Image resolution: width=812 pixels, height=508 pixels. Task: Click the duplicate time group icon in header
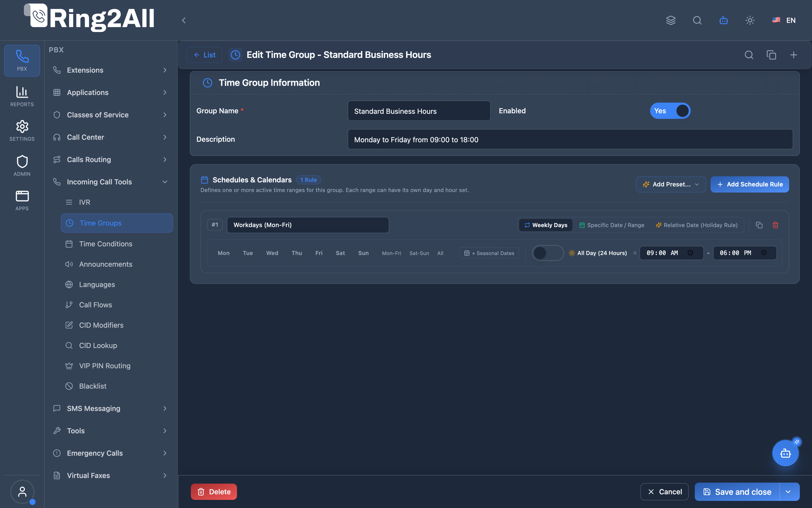(771, 55)
